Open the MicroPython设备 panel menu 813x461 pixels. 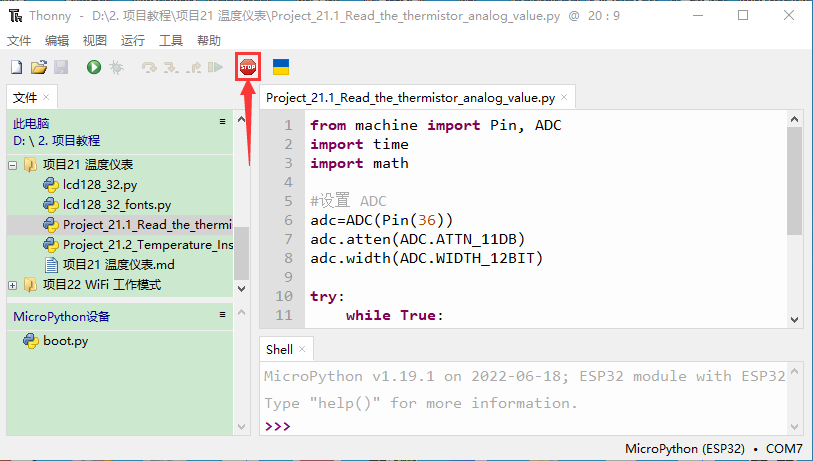click(x=223, y=315)
